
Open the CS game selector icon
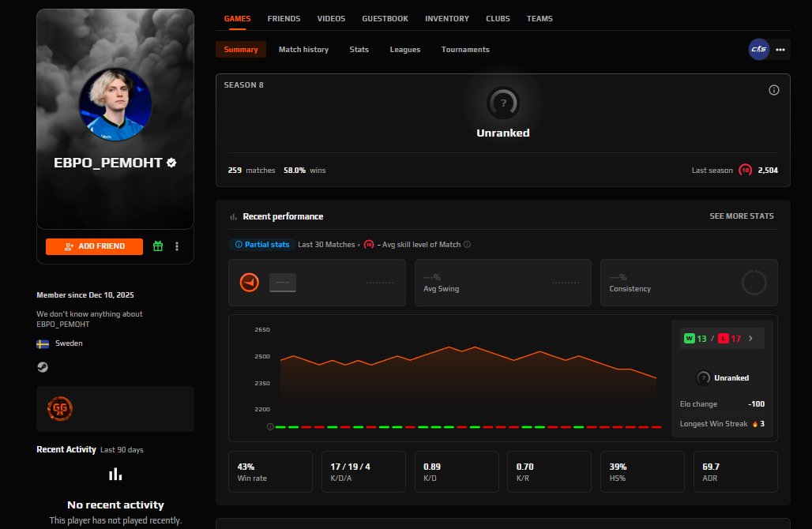coord(758,49)
